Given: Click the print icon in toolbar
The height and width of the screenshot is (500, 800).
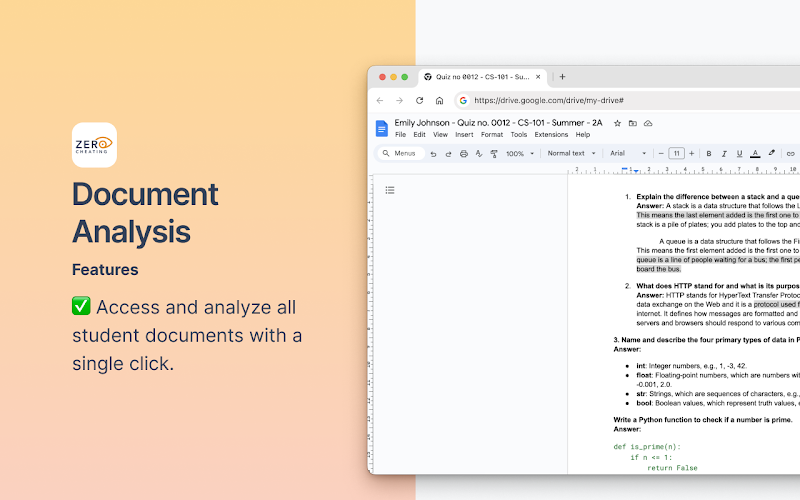Looking at the screenshot, I should coord(464,154).
